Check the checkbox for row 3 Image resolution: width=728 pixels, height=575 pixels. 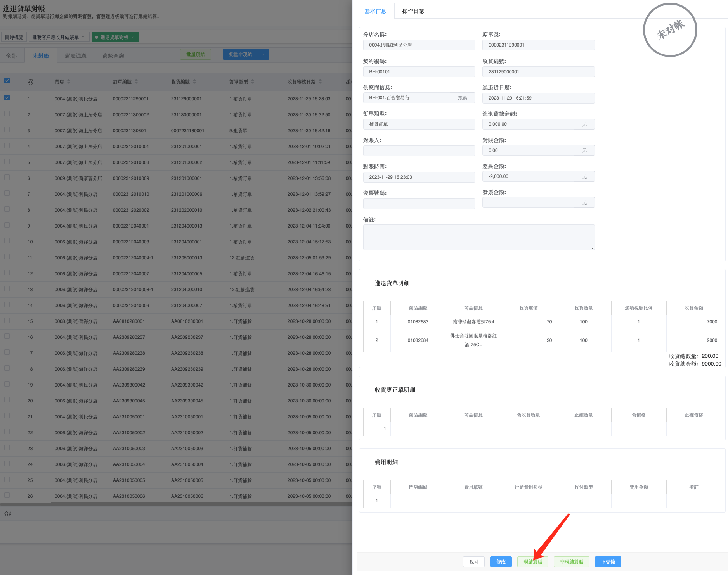click(x=7, y=130)
